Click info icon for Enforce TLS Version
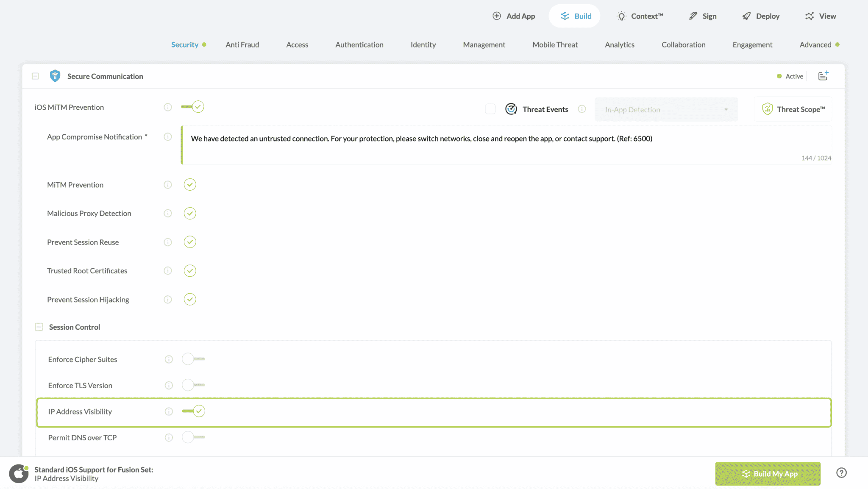This screenshot has width=868, height=489. pyautogui.click(x=169, y=385)
